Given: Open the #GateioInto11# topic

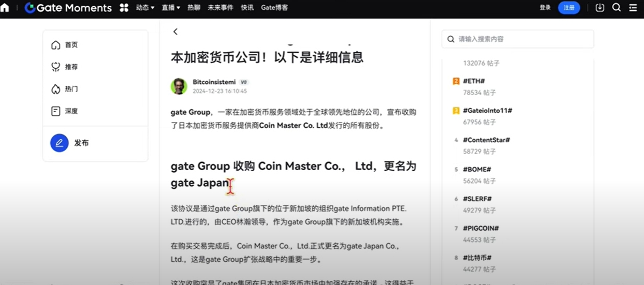Looking at the screenshot, I should [488, 111].
